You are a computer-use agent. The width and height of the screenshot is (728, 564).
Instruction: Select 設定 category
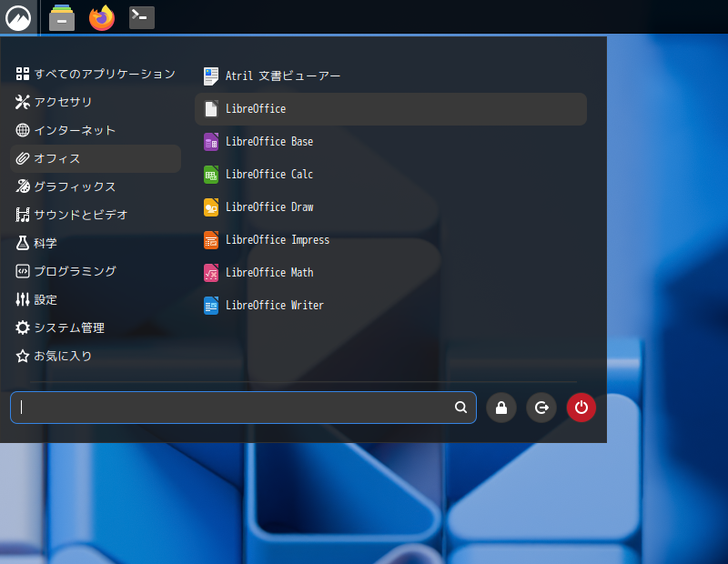(96, 300)
